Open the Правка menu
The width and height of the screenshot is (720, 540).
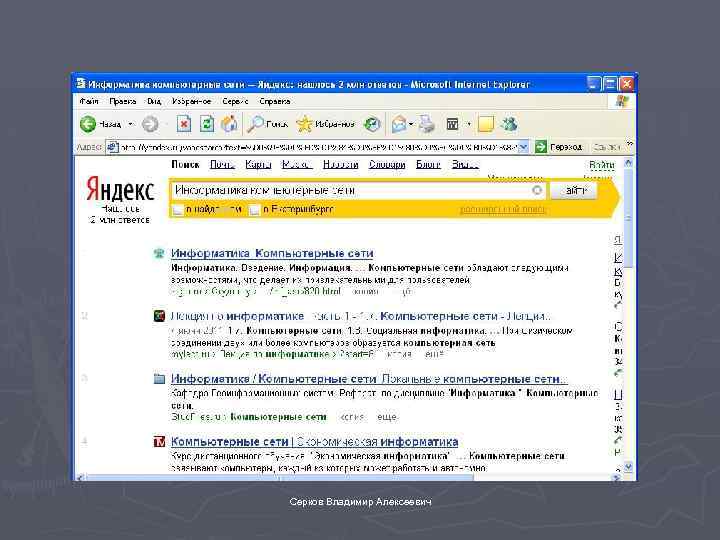(123, 101)
